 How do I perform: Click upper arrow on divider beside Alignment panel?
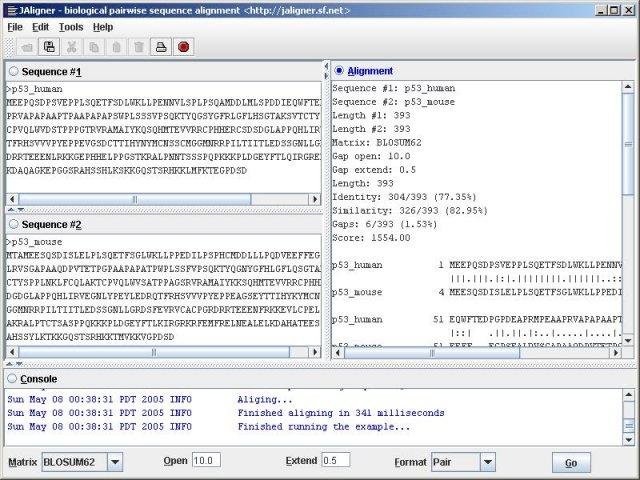tap(326, 66)
